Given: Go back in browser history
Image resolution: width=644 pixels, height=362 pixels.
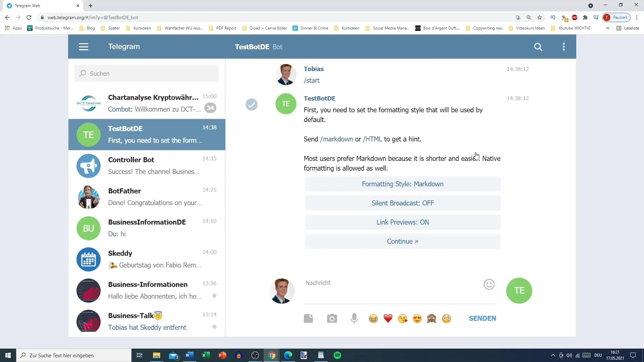Looking at the screenshot, I should point(7,17).
